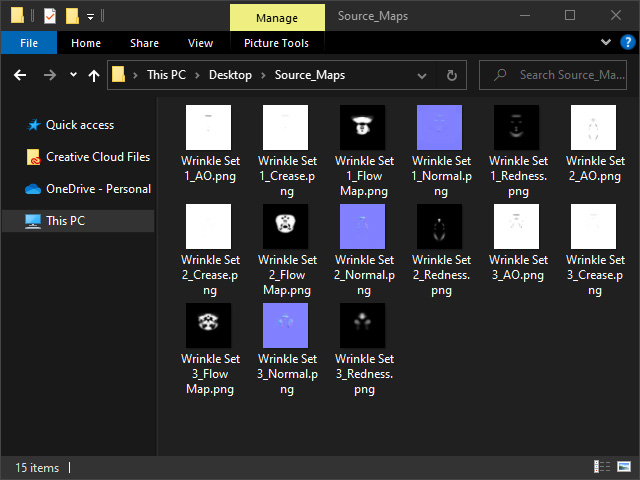Click the New Folder quick access icon
The image size is (640, 480).
click(x=72, y=16)
